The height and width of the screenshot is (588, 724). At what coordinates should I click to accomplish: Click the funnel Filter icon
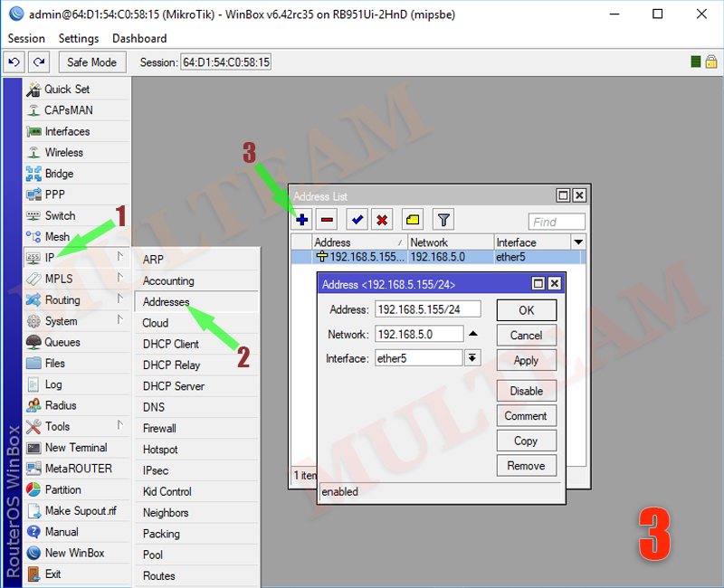443,220
